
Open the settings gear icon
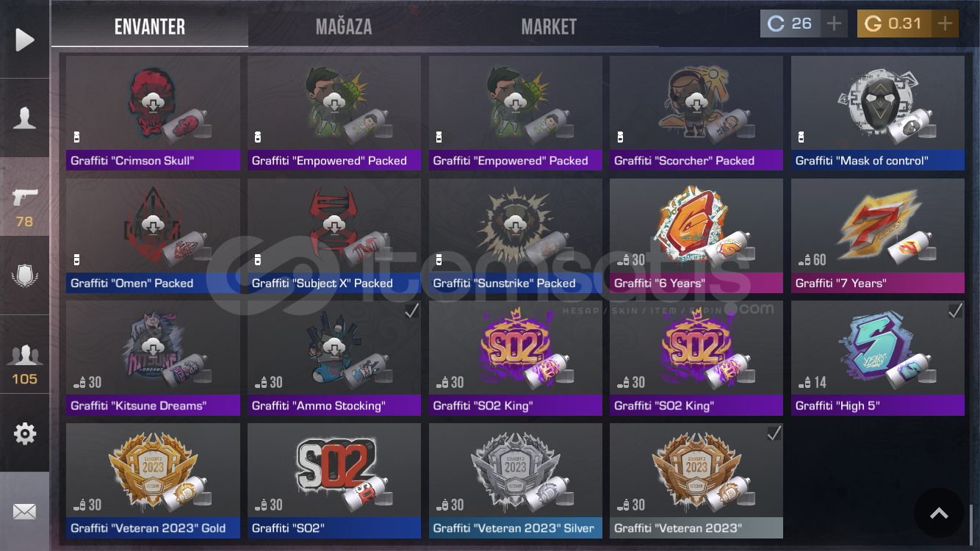click(x=25, y=433)
